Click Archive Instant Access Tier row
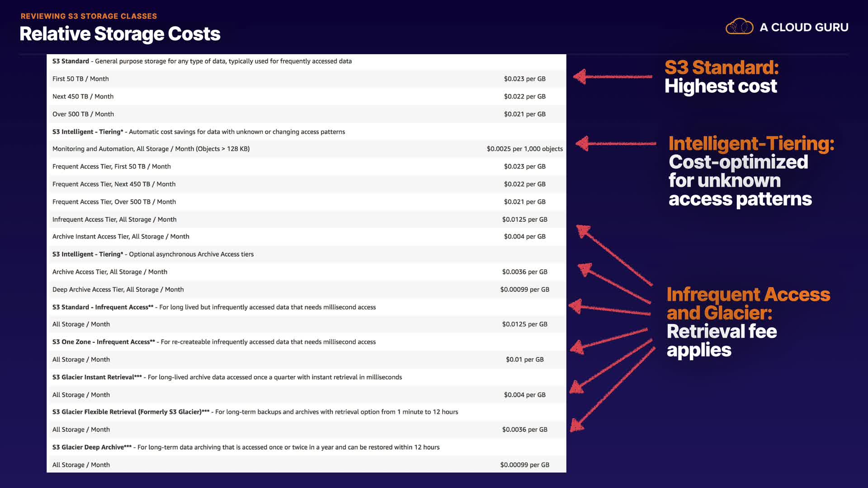 121,236
